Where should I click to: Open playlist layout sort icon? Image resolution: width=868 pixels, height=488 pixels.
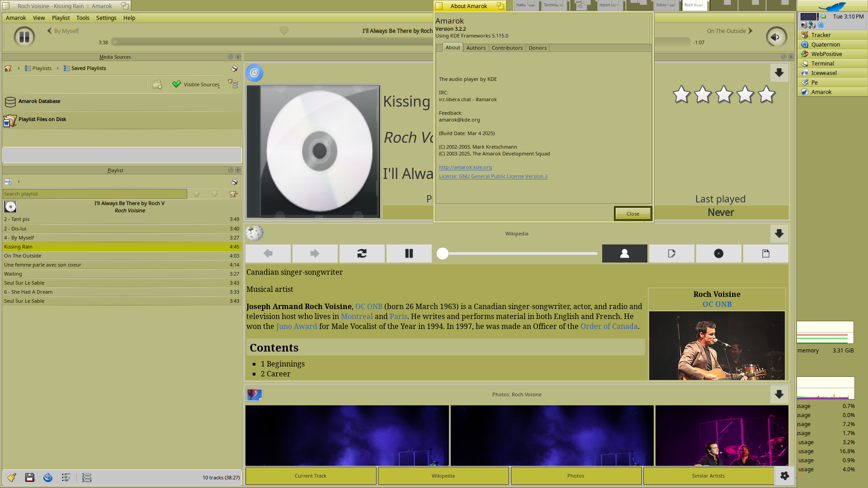click(x=8, y=182)
